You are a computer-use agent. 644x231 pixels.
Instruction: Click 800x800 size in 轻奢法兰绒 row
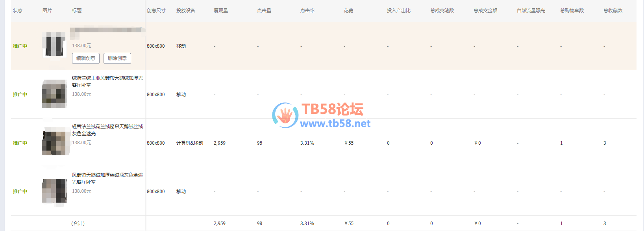tap(156, 143)
